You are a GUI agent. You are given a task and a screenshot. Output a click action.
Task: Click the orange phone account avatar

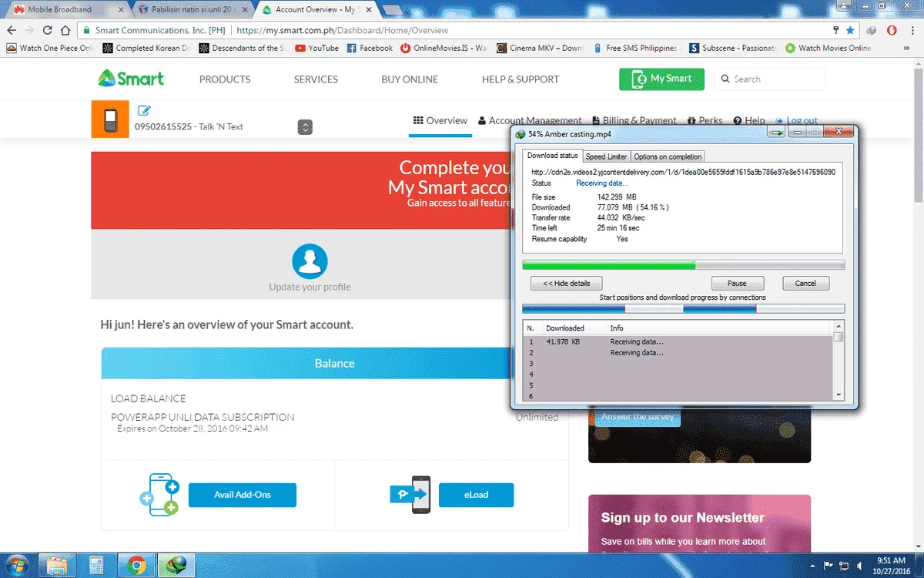110,119
